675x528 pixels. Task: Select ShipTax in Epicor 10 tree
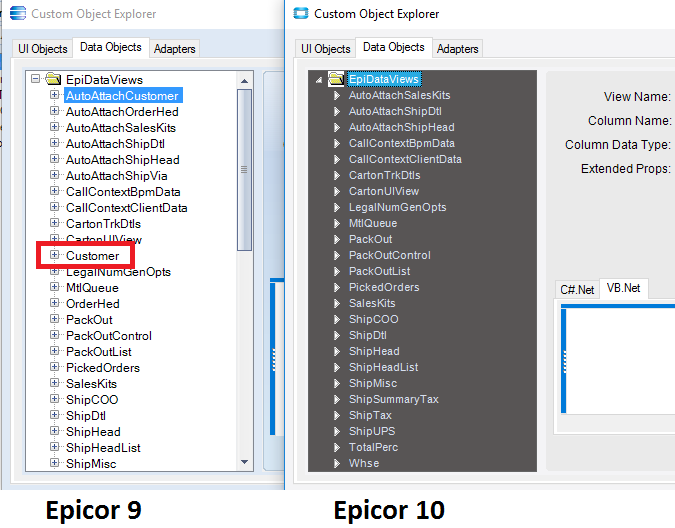click(370, 415)
